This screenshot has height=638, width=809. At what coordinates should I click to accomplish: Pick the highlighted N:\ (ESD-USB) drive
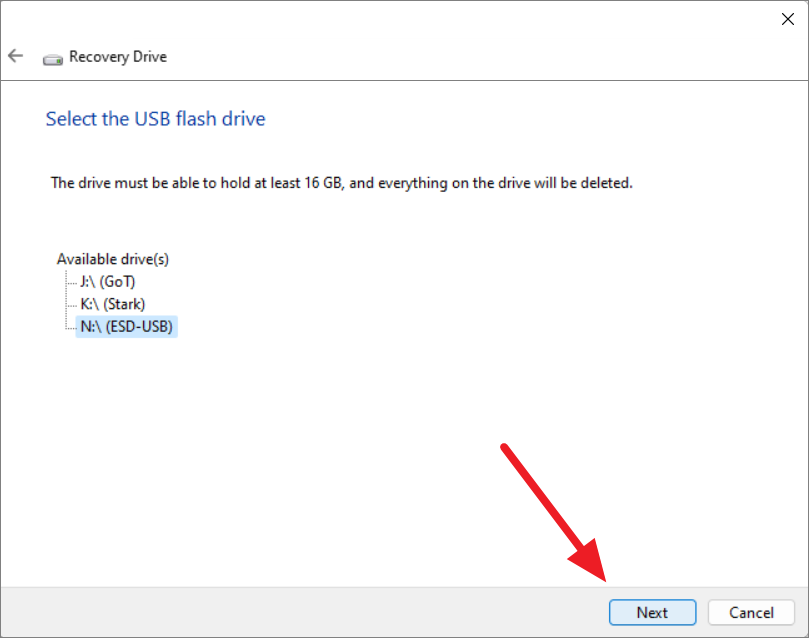(x=126, y=326)
